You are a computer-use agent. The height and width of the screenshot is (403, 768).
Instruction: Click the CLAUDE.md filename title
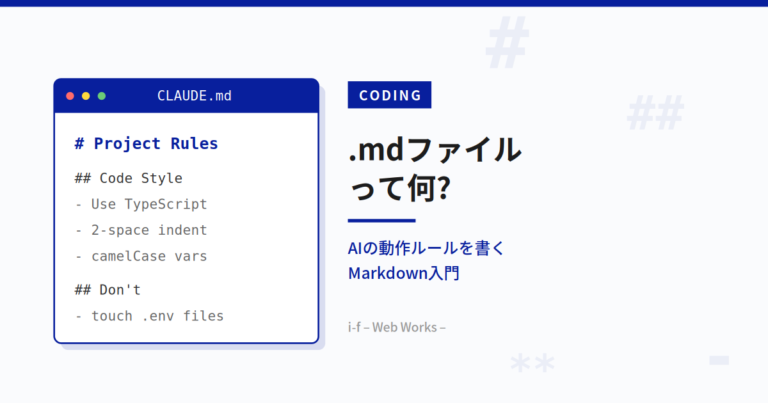[x=194, y=96]
